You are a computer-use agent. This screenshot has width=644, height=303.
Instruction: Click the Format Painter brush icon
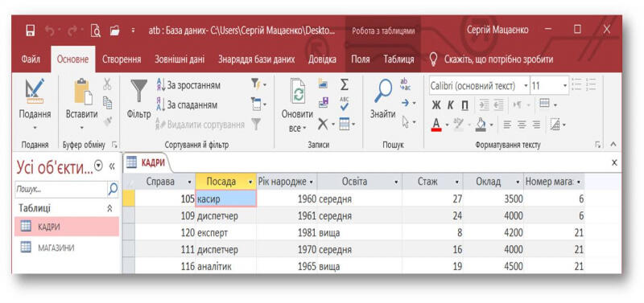[x=107, y=121]
